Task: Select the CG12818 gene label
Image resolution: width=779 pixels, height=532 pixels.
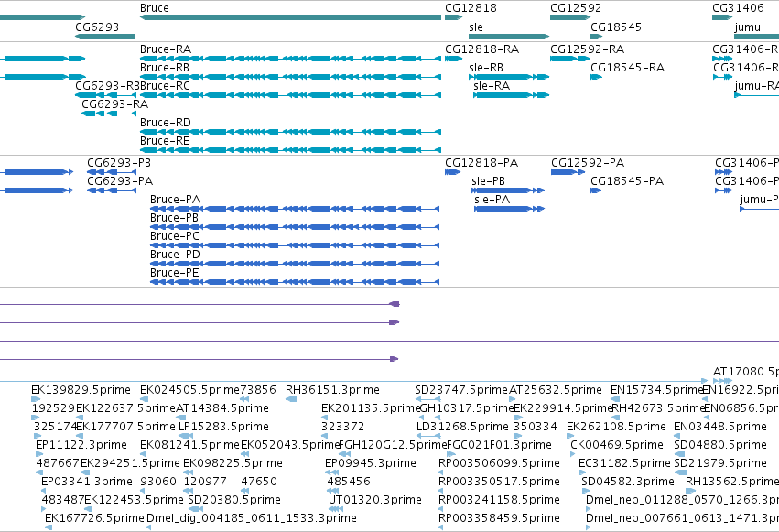Action: coord(471,8)
